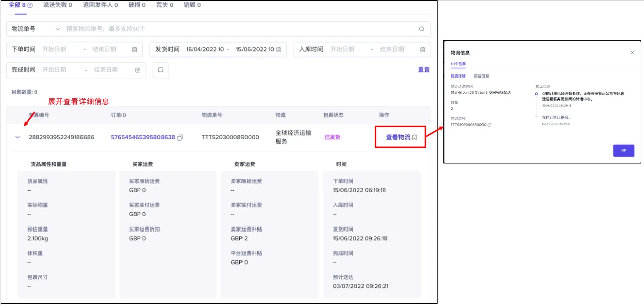
Task: Click the OK button in 物流信息 dialog
Action: (x=623, y=150)
